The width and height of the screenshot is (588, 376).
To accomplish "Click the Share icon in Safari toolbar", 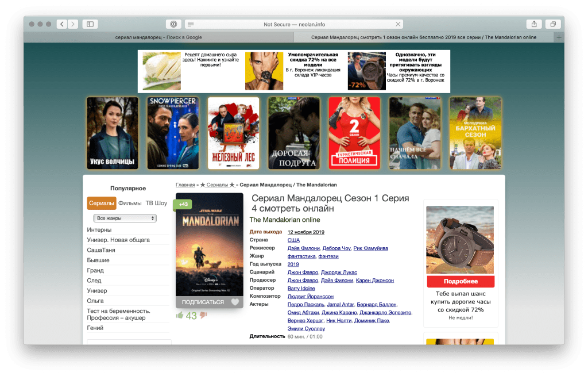I will point(534,24).
